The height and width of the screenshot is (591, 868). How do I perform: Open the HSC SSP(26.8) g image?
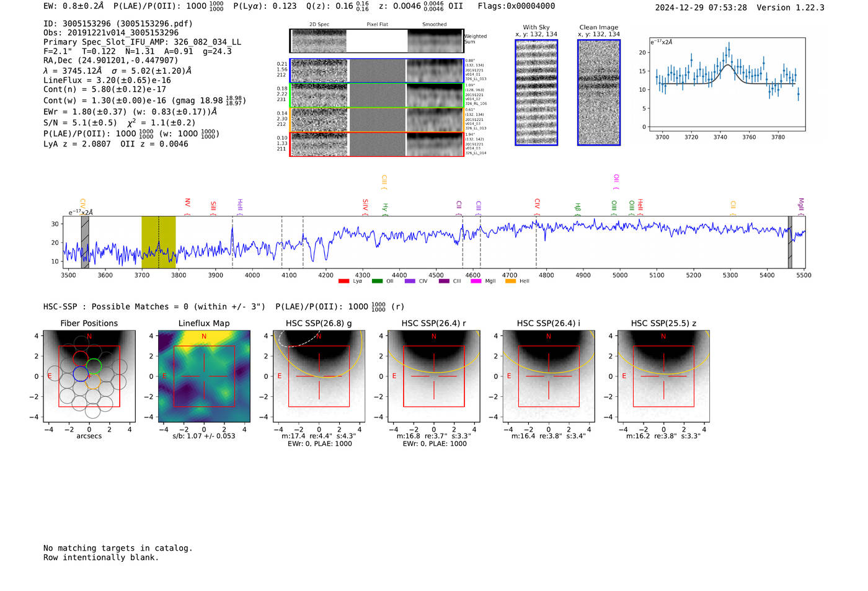click(x=319, y=376)
